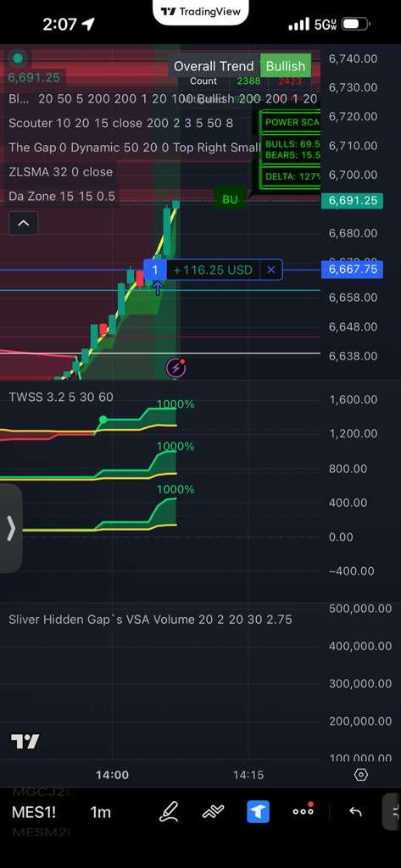Tap the TradingView logo at top
This screenshot has height=868, width=401.
pyautogui.click(x=200, y=12)
